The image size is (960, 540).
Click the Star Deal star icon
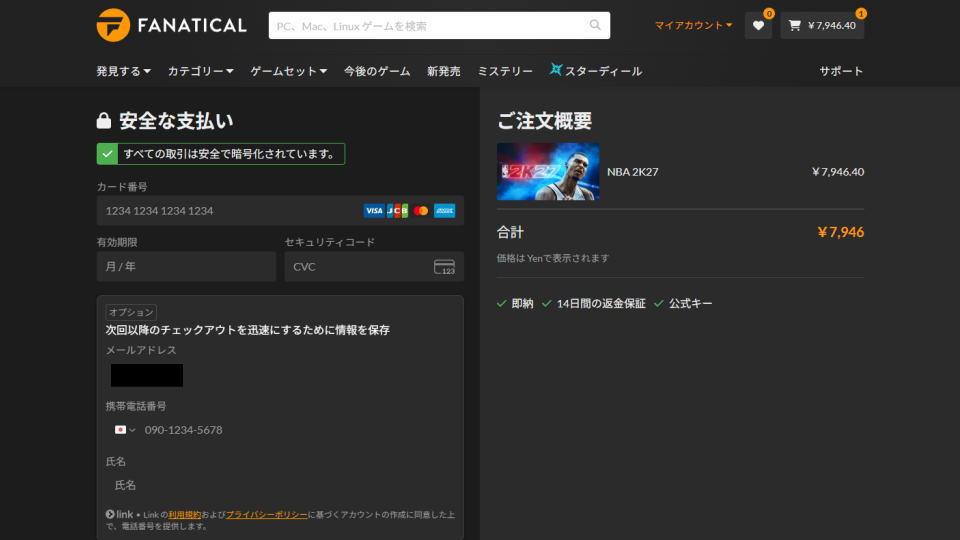click(555, 69)
